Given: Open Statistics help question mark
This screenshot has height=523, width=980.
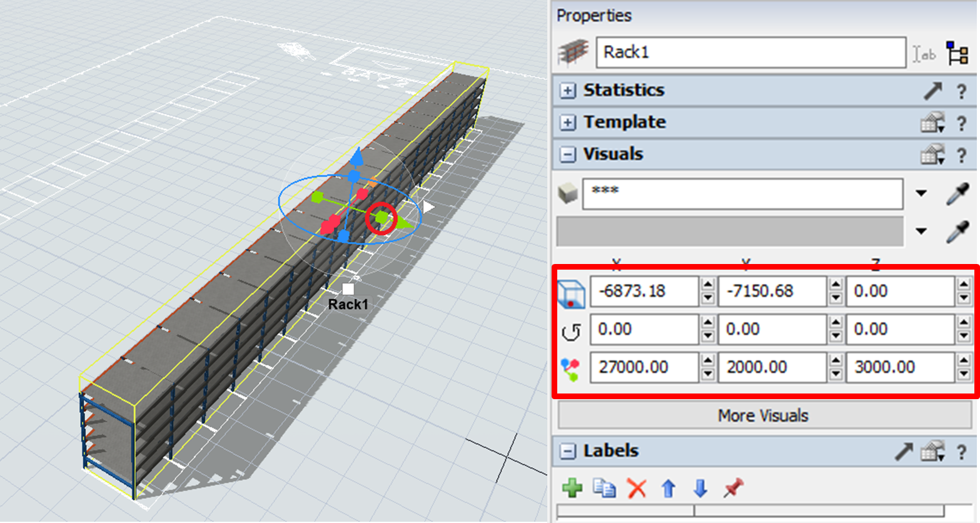Looking at the screenshot, I should [x=961, y=91].
